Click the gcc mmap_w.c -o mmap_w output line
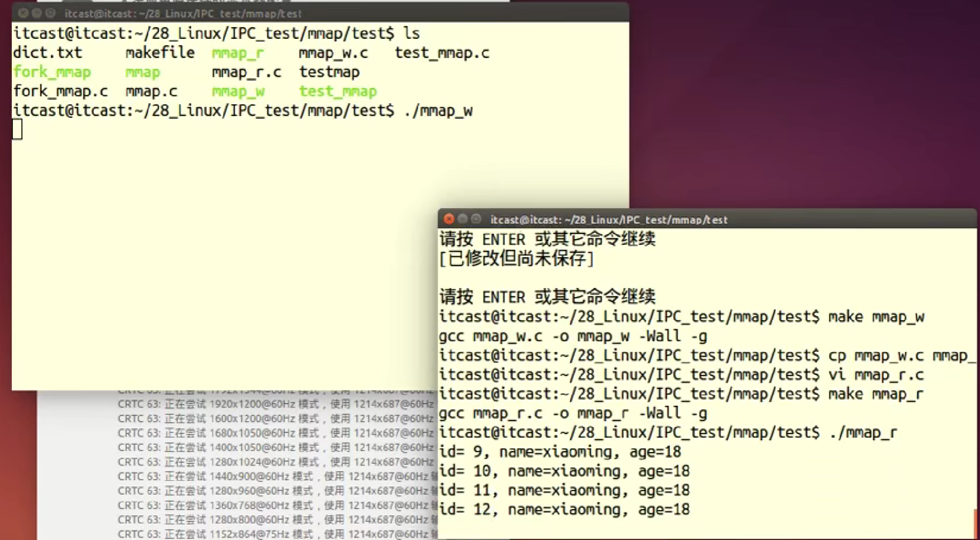This screenshot has width=980, height=540. [573, 337]
